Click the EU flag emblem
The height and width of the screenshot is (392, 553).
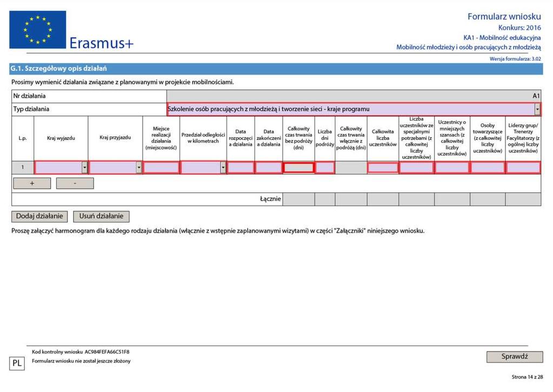click(37, 30)
